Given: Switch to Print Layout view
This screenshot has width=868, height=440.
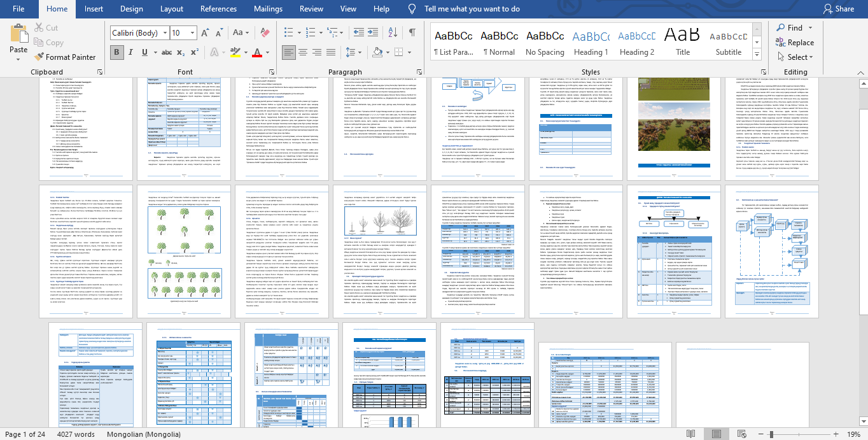Looking at the screenshot, I should [x=717, y=434].
